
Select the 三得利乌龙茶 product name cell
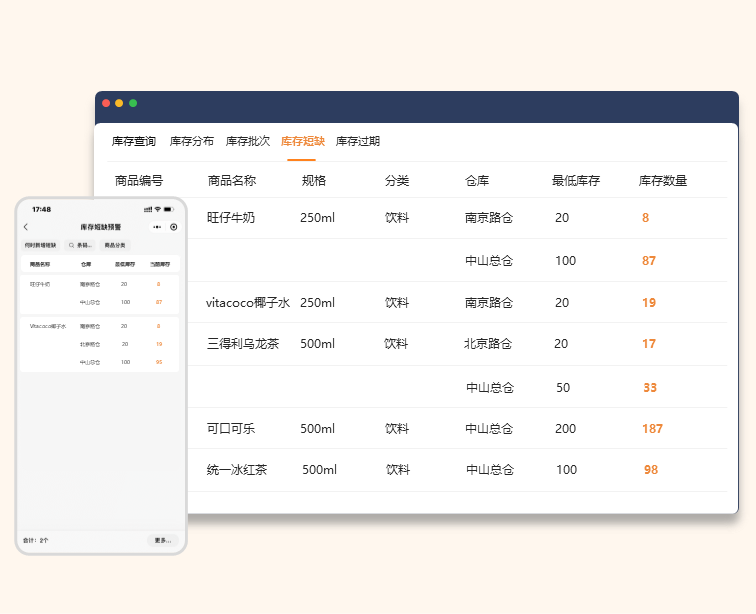[243, 344]
